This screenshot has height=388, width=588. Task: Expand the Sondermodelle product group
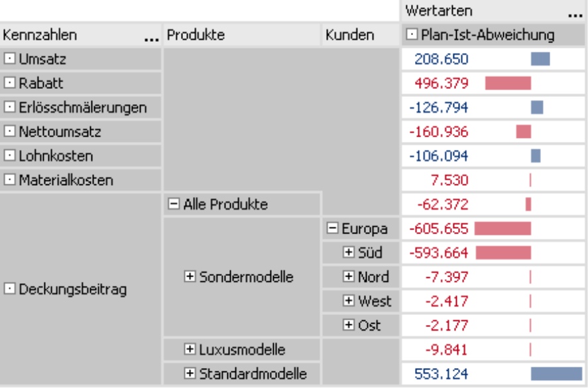click(190, 277)
